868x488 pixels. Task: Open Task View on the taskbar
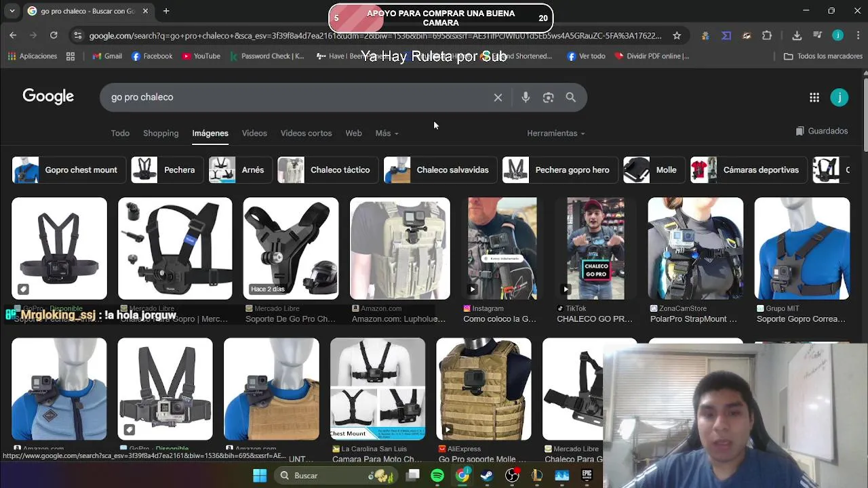pyautogui.click(x=412, y=476)
